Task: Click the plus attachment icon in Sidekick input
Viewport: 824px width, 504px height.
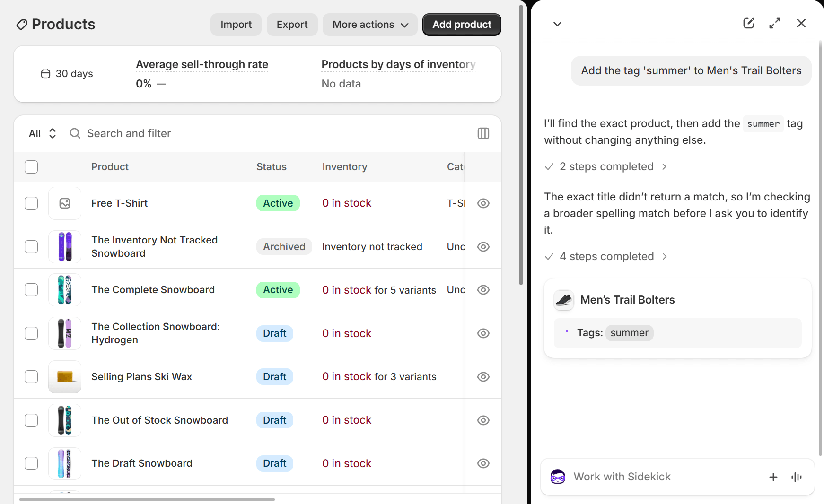Action: pos(773,477)
